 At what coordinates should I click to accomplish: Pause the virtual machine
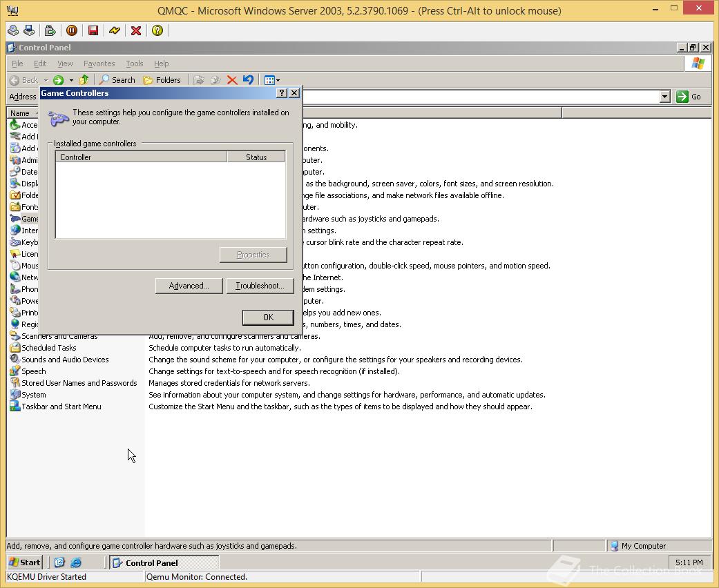tap(72, 30)
